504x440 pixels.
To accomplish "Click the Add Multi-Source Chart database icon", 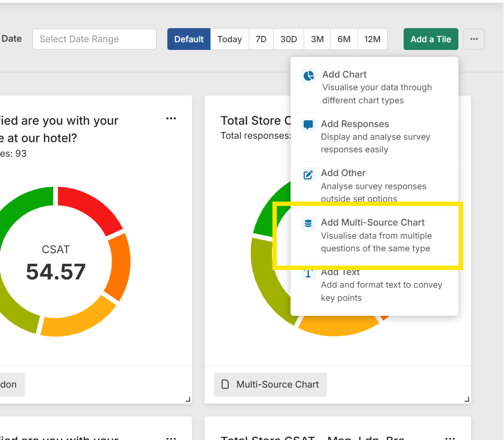I will pos(308,224).
